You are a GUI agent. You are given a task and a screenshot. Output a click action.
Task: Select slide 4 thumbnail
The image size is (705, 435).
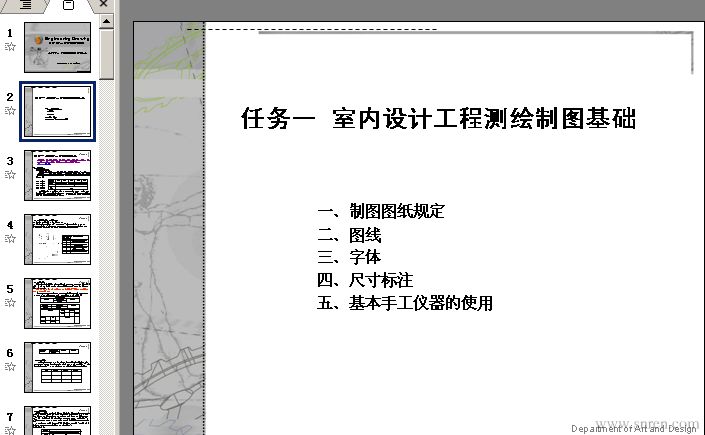coord(58,239)
